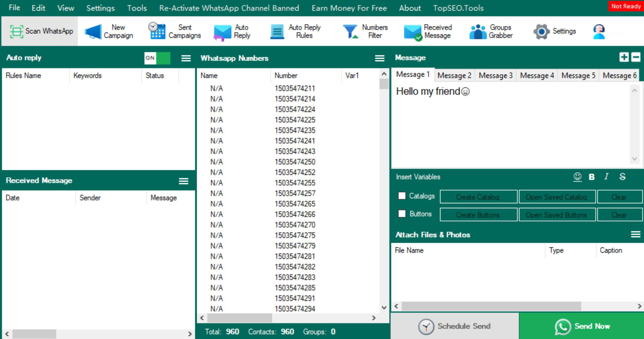644x339 pixels.
Task: Open Sent Campaigns calendar icon
Action: pos(156,31)
